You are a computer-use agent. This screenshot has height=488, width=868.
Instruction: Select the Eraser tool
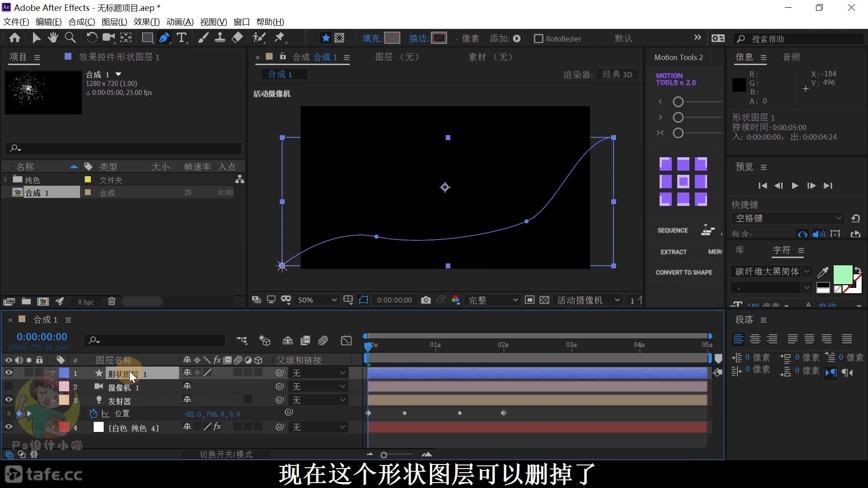point(237,38)
